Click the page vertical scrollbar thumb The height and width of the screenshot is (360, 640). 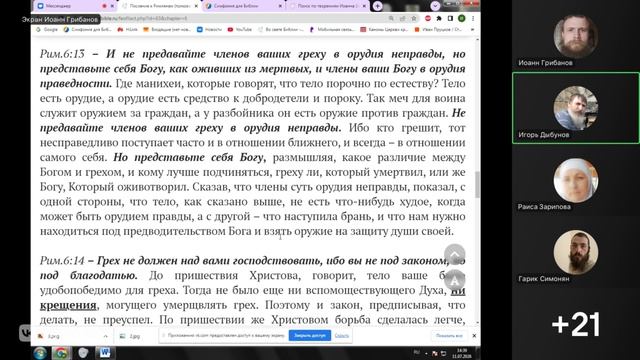[477, 184]
